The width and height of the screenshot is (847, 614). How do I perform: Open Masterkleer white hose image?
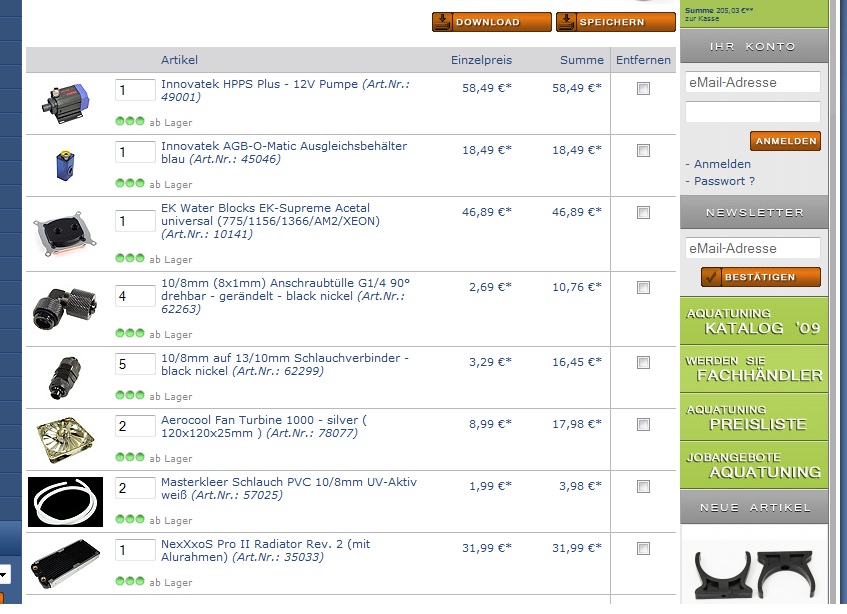tap(65, 502)
